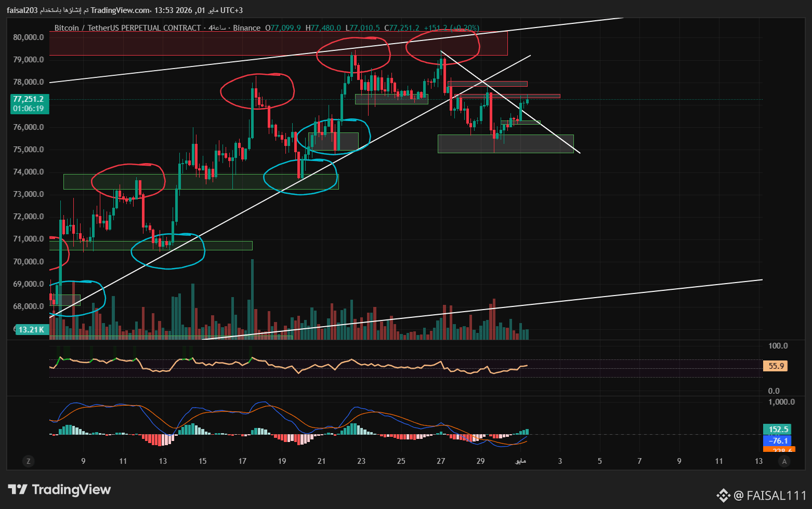
Task: Click the UTC+3 timezone text
Action: [x=231, y=10]
